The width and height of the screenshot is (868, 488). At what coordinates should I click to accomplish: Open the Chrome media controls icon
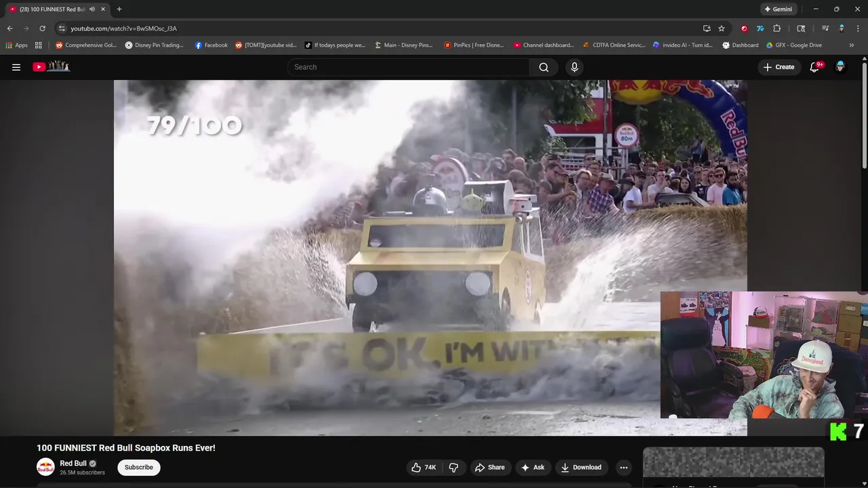[x=825, y=28]
